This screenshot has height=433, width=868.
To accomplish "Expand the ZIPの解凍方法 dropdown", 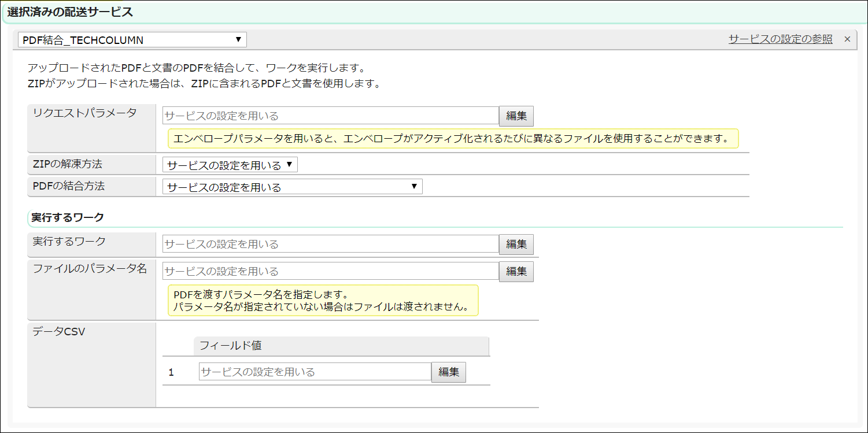I will pos(230,165).
